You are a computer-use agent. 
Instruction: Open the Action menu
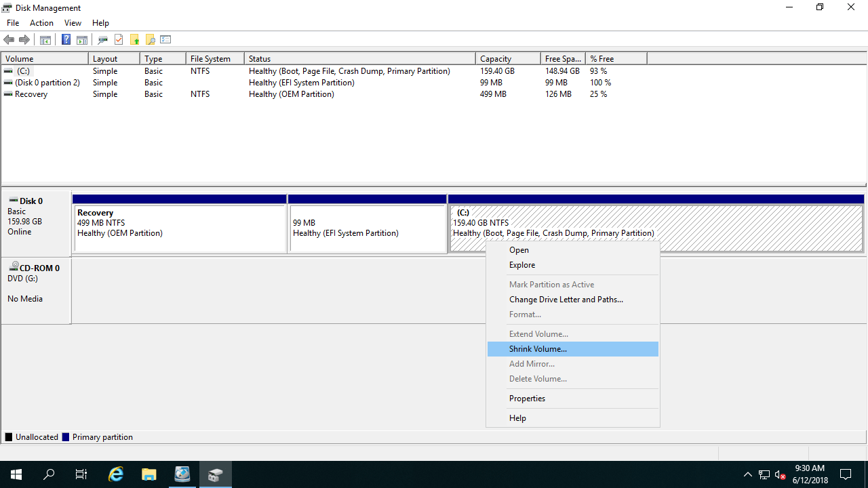[41, 22]
